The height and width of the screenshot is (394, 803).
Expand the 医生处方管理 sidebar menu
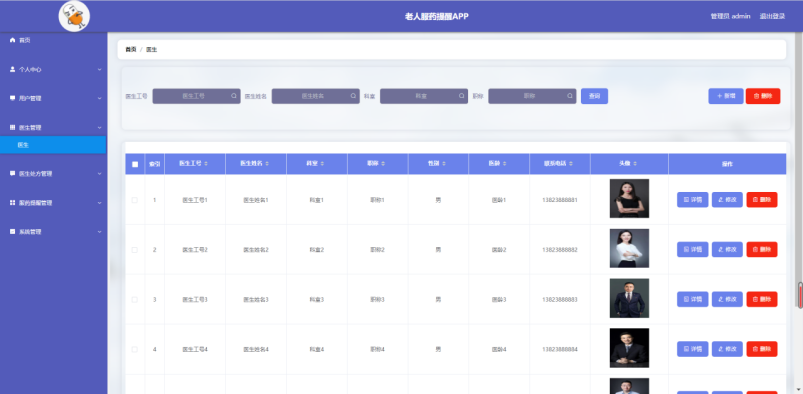(53, 174)
